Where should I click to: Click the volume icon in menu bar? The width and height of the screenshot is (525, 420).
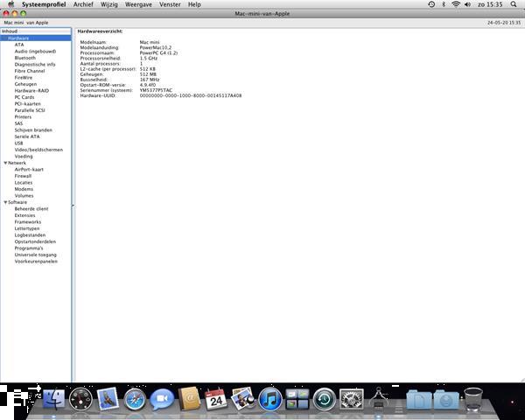467,4
